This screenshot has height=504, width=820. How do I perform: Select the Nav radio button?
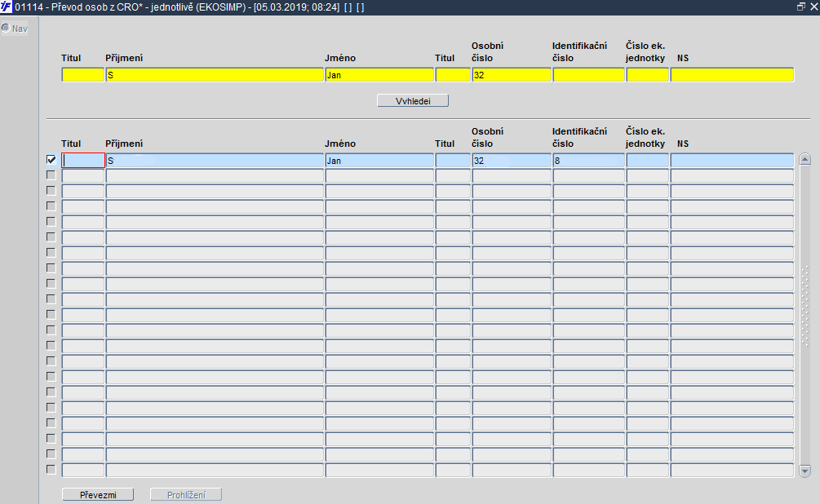tap(6, 28)
